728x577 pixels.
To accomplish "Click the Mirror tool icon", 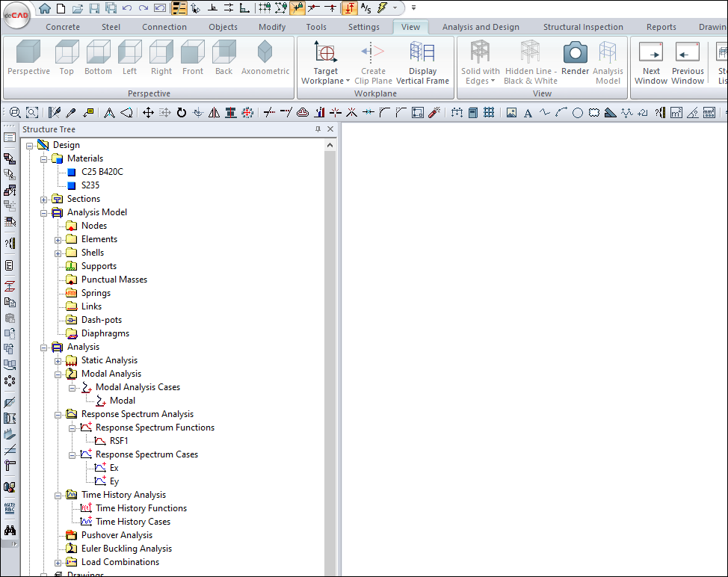I will (215, 113).
